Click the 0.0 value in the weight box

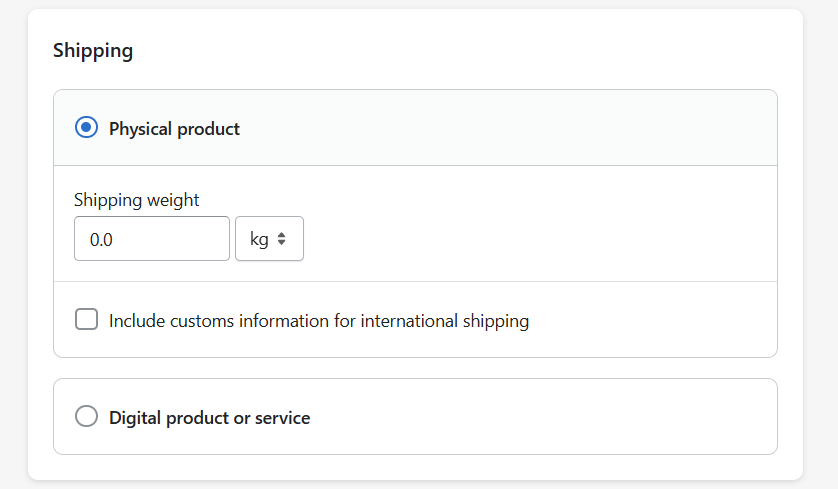point(101,240)
